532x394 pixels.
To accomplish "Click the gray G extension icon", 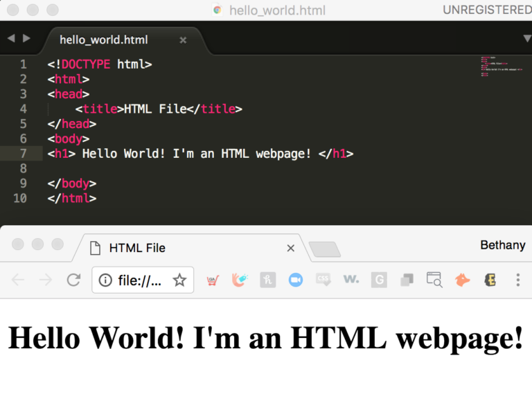I will [x=379, y=280].
